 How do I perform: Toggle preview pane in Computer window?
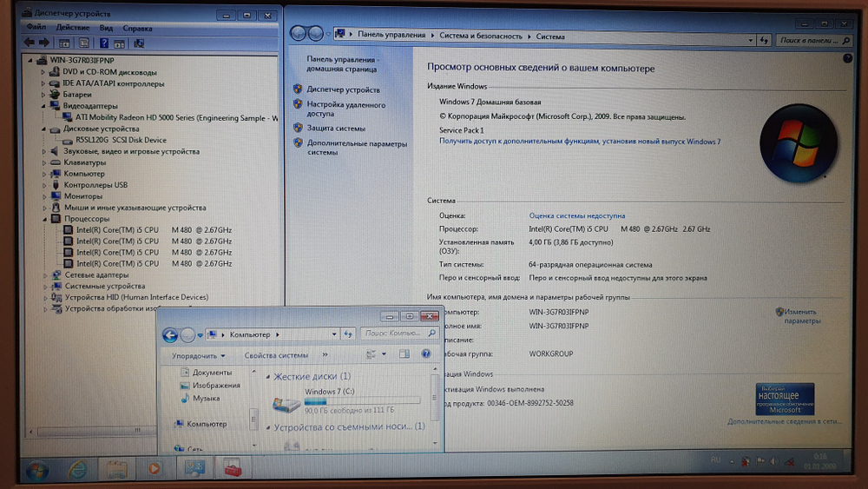(x=404, y=354)
